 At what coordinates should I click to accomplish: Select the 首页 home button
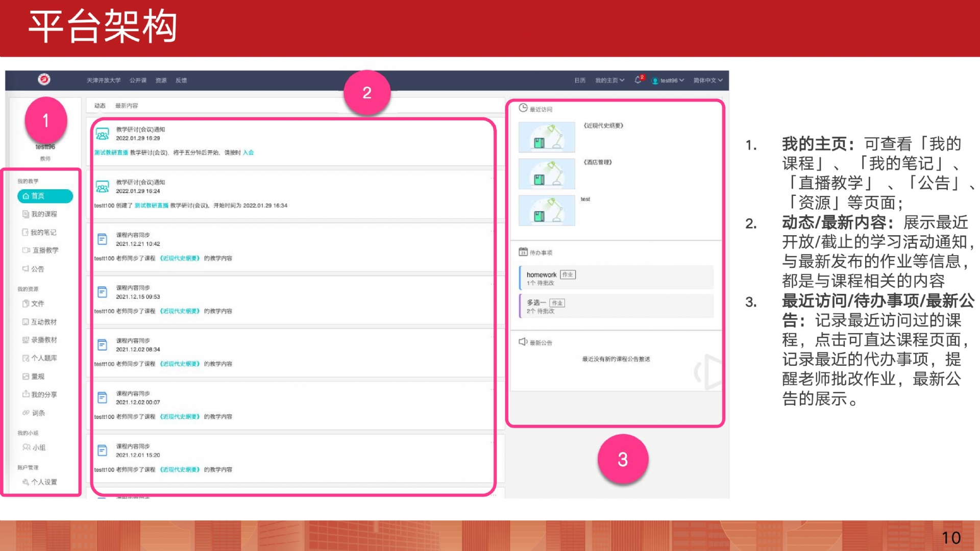[45, 196]
